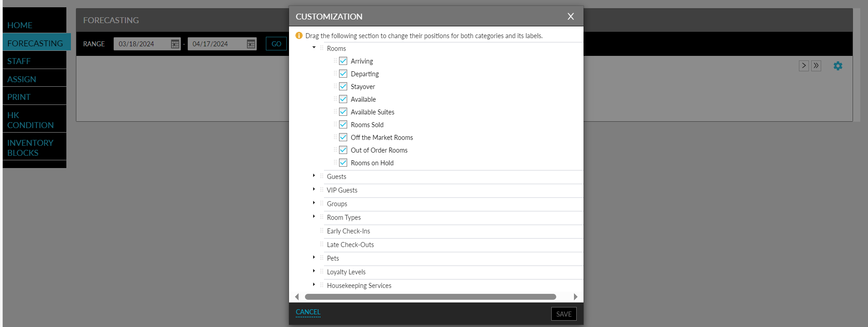
Task: Click the single-arrow forward navigation icon
Action: coord(803,65)
